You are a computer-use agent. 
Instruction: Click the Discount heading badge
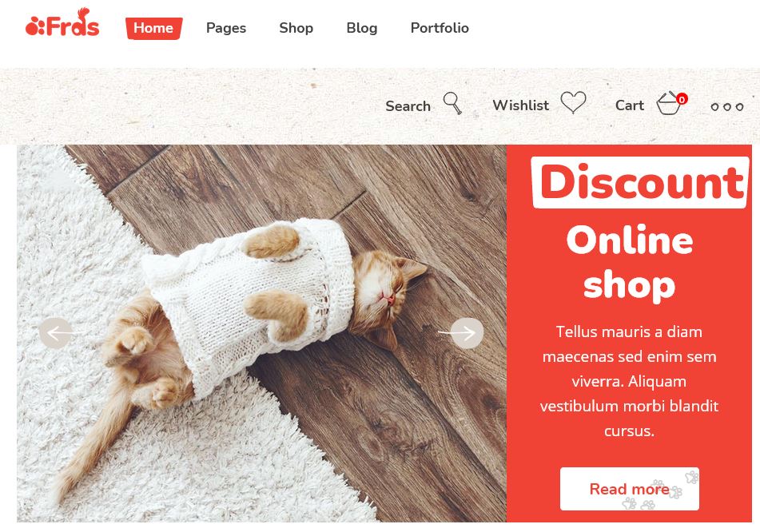tap(640, 182)
